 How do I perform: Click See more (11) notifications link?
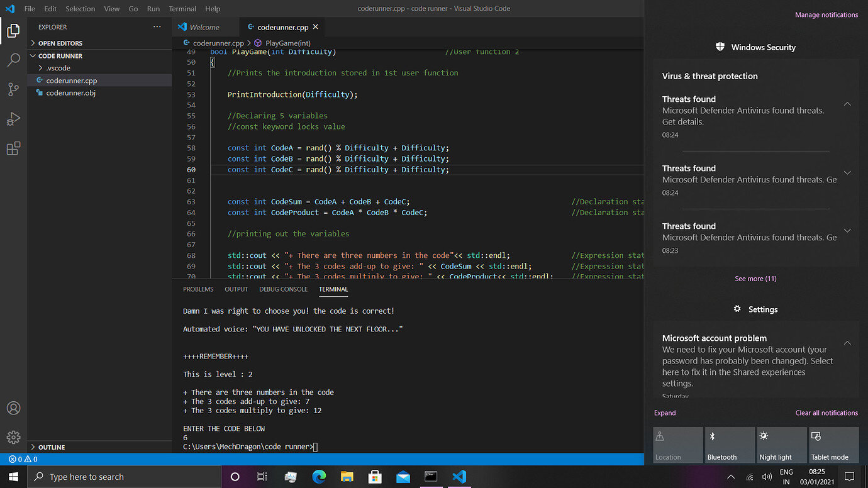(755, 279)
